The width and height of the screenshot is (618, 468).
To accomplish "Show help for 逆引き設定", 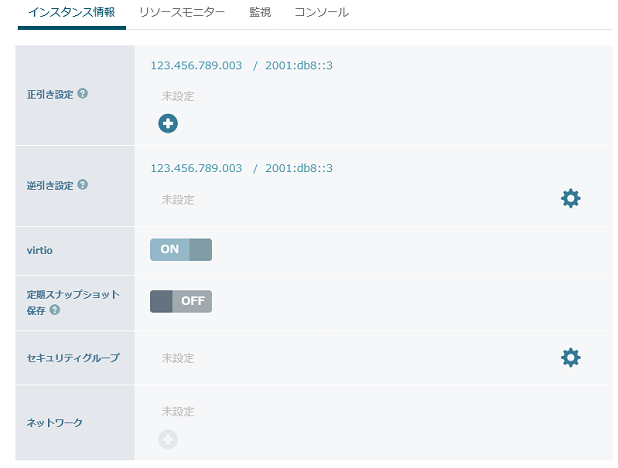I will pos(82,184).
